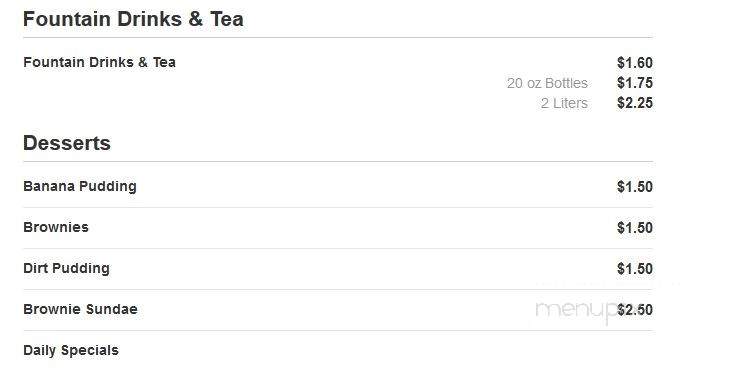750x378 pixels.
Task: Click the Dirt Pudding $1.50 price
Action: tap(635, 269)
